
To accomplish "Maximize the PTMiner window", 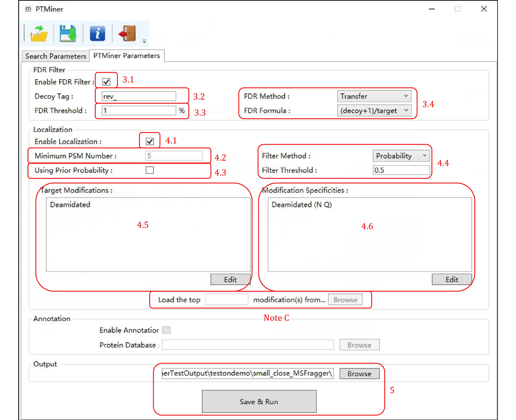I will coord(458,9).
